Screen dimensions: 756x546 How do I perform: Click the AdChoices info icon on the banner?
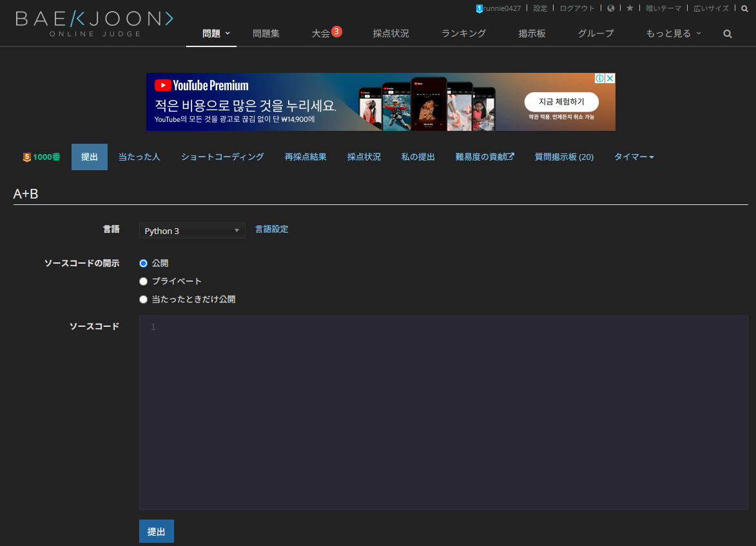(x=601, y=77)
